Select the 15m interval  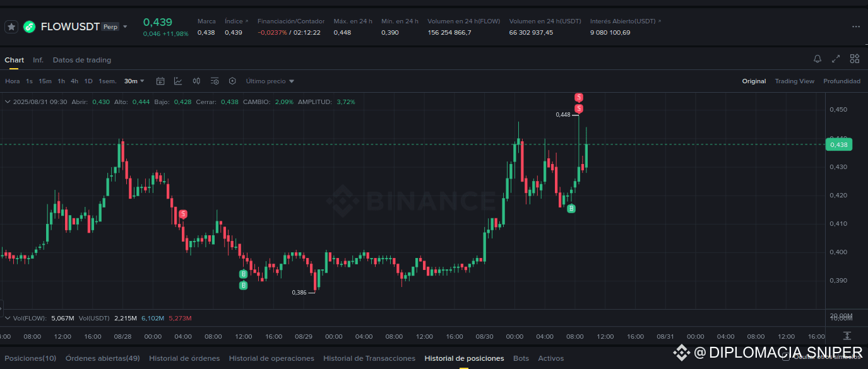(x=45, y=81)
